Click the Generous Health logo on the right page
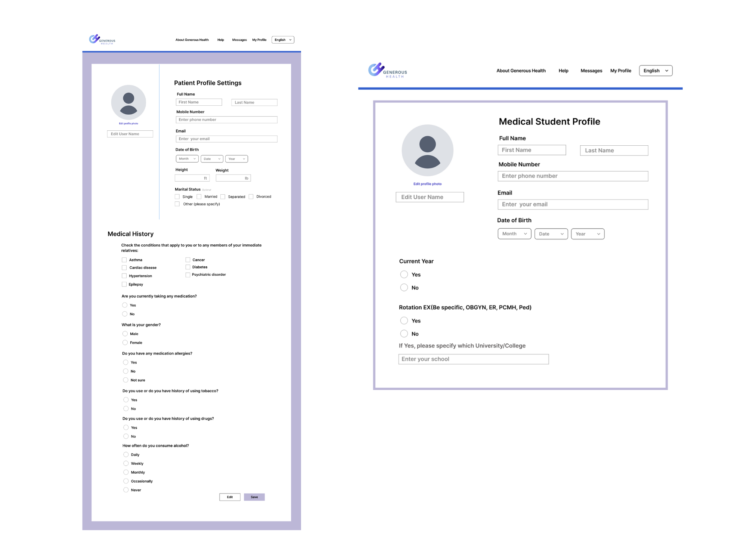Viewport: 747px width, 560px height. click(387, 71)
